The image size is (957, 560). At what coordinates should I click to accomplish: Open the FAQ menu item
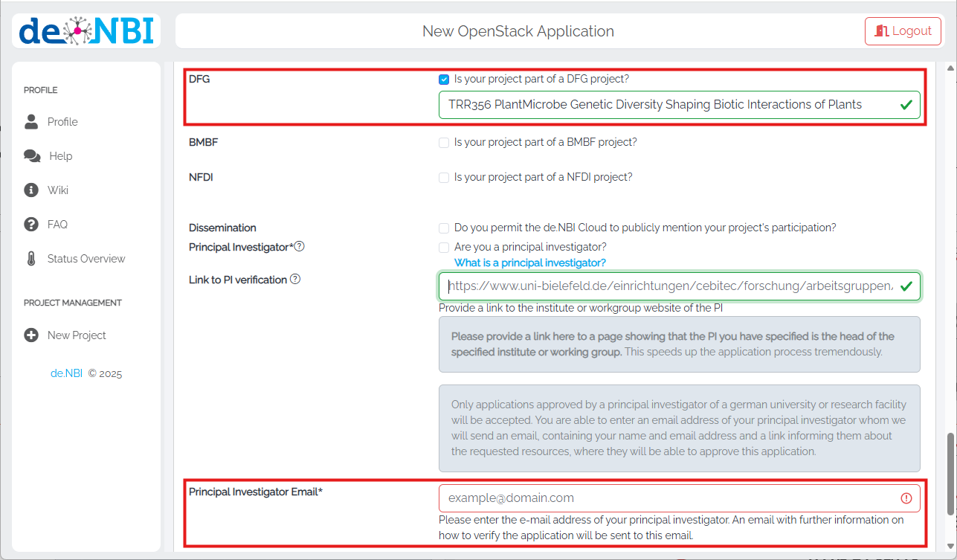pos(57,225)
